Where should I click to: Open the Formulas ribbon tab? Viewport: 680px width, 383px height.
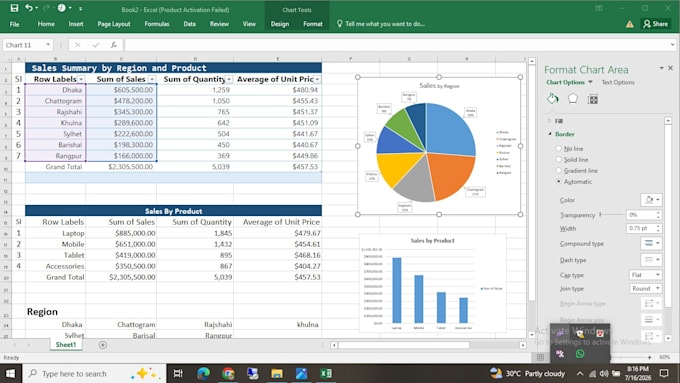point(157,24)
